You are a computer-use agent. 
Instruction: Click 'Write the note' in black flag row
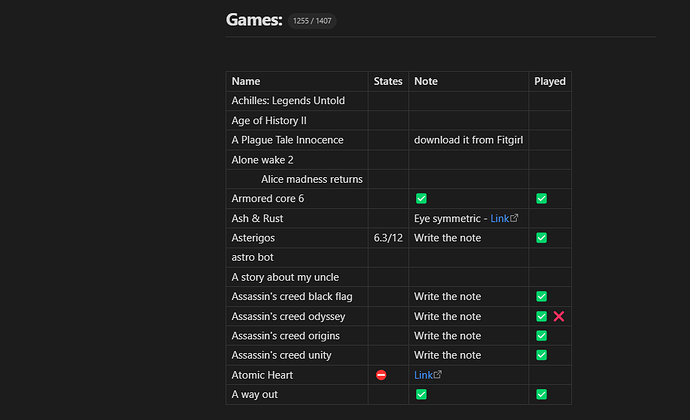(447, 296)
